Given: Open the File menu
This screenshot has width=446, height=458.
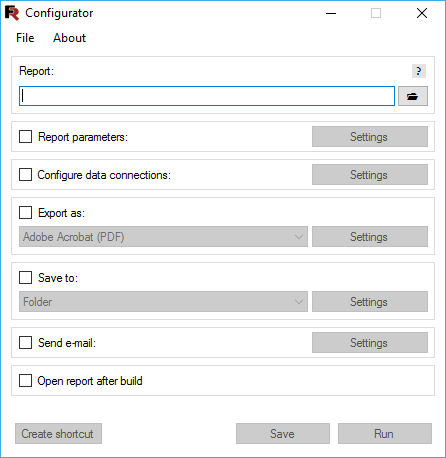Looking at the screenshot, I should 25,38.
